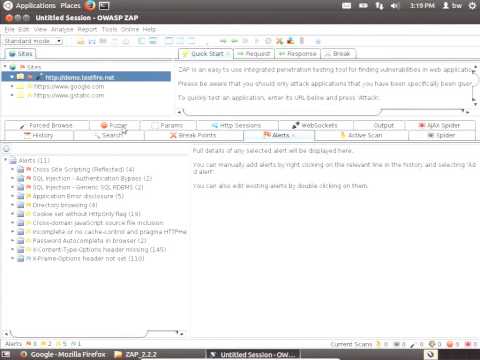This screenshot has height=360, width=480.
Task: Click the Alerts tree horizontal scrollbar
Action: [x=94, y=333]
